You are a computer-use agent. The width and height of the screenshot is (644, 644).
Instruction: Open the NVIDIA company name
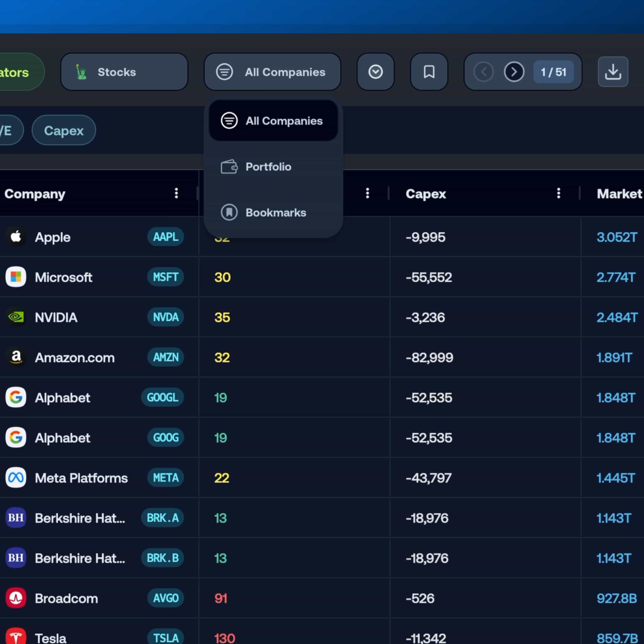pos(56,317)
